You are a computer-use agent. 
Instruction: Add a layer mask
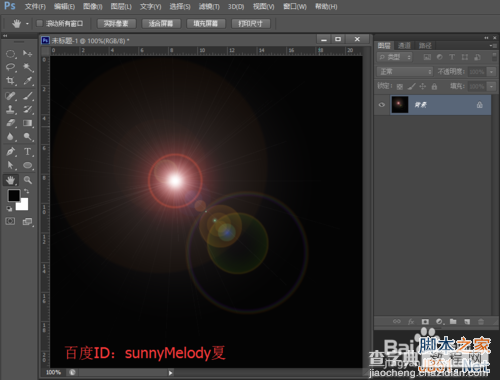coord(425,322)
